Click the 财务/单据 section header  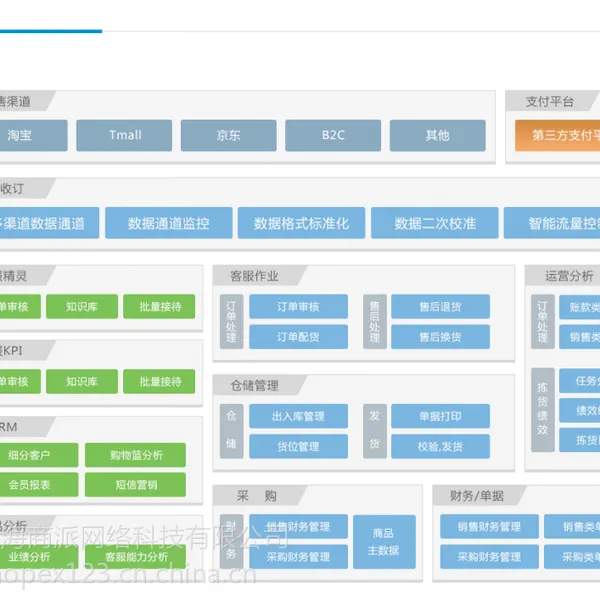tap(477, 496)
